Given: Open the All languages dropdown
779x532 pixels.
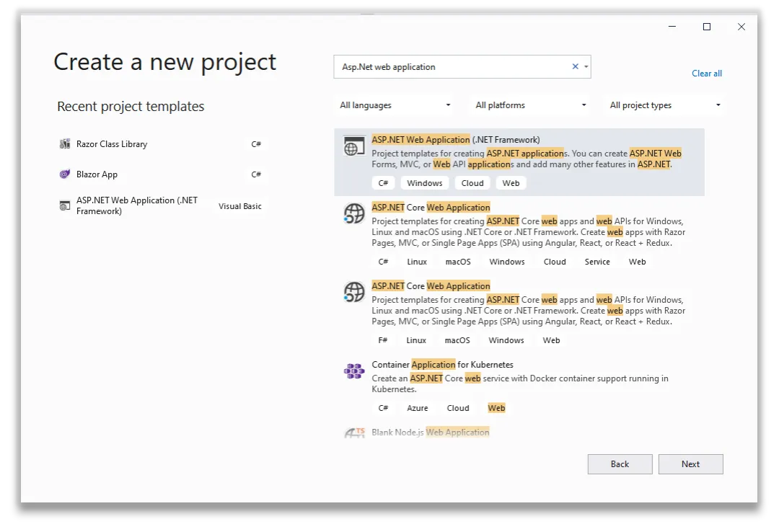Looking at the screenshot, I should (395, 105).
